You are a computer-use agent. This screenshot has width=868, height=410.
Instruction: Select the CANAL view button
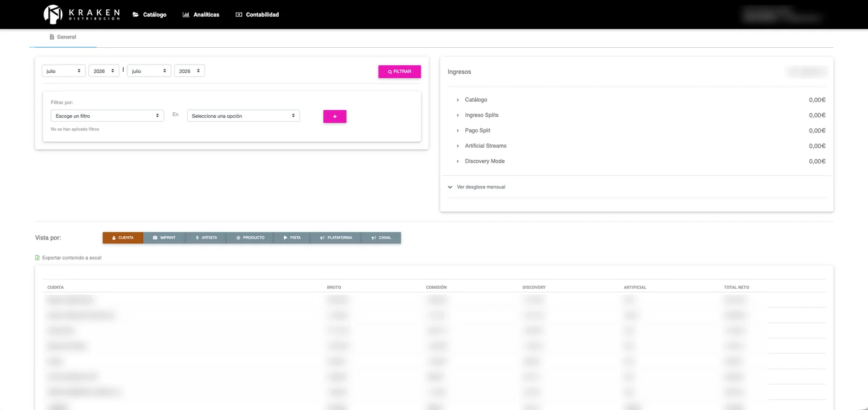[381, 238]
